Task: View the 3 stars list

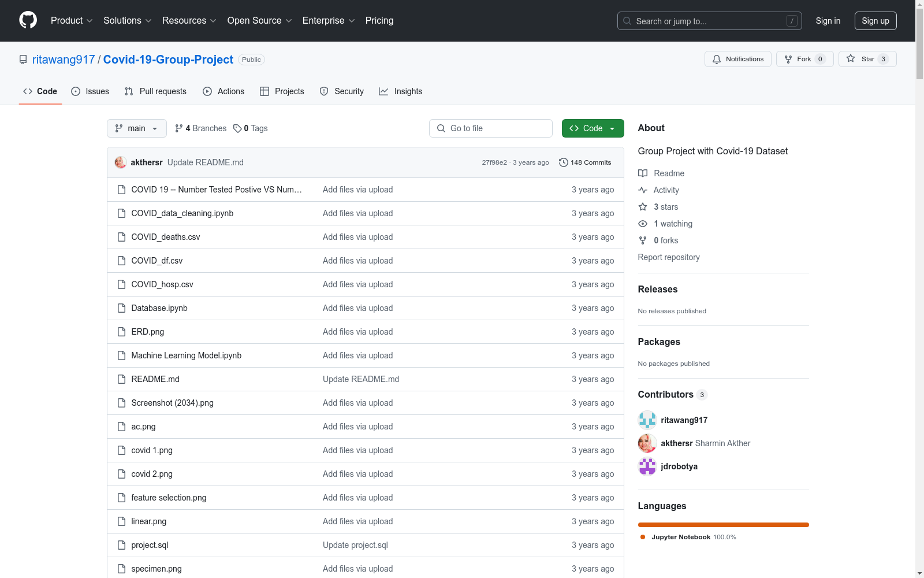Action: coord(658,207)
